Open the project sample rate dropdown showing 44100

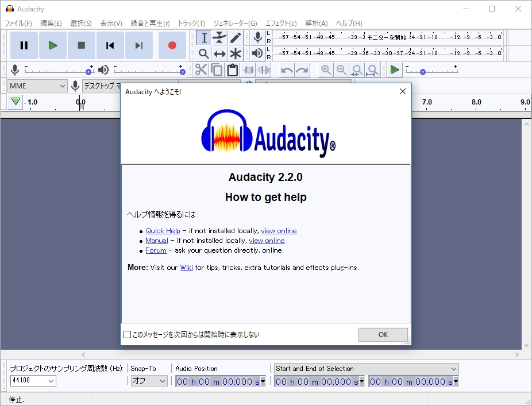32,381
